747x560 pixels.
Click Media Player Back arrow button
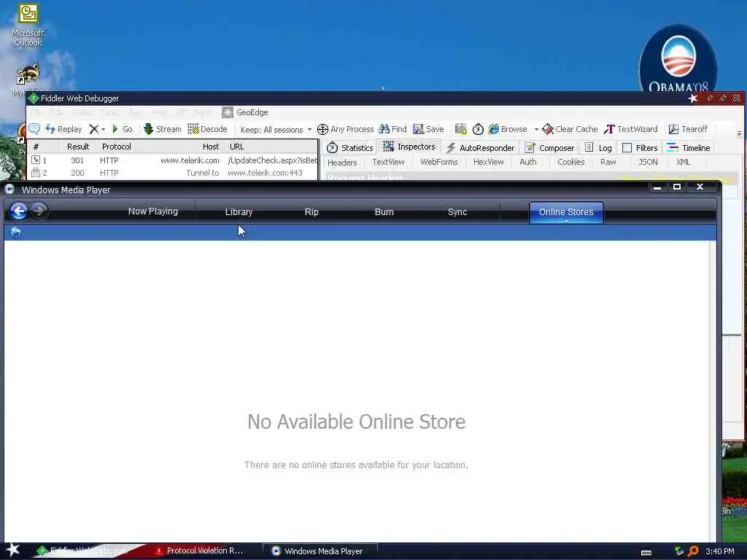[18, 211]
